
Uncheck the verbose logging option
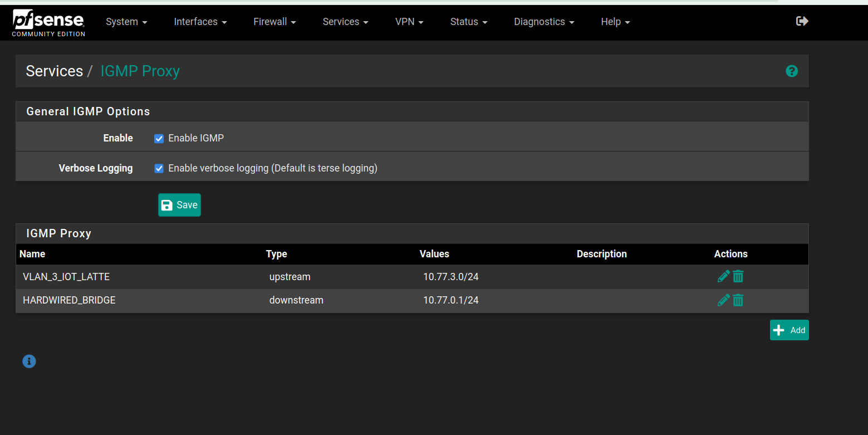[159, 168]
